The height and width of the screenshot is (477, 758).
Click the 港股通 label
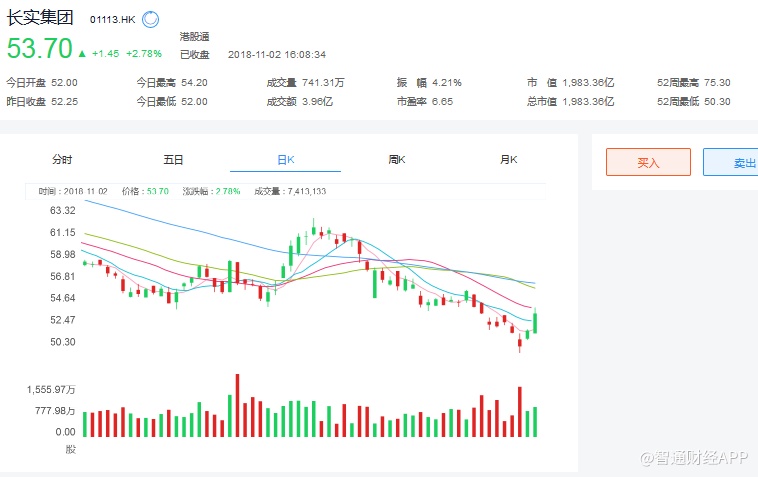click(194, 37)
